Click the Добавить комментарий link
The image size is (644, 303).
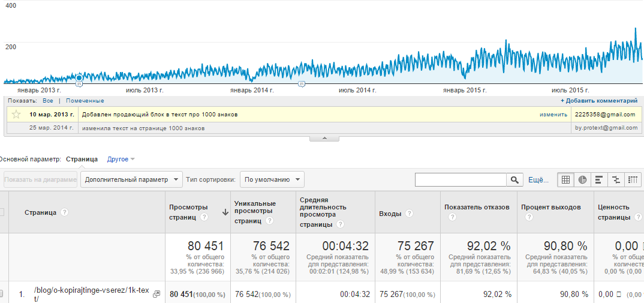pyautogui.click(x=598, y=101)
